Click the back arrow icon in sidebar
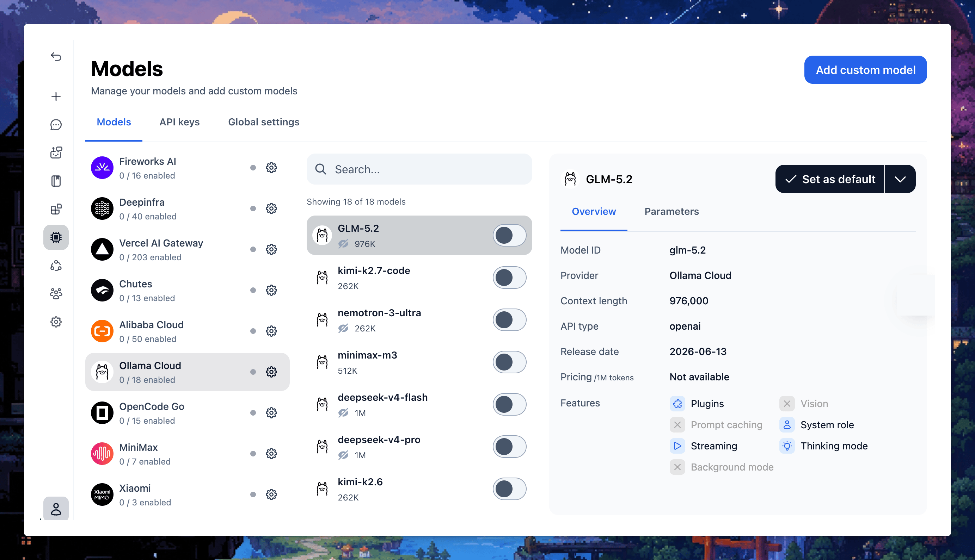975x560 pixels. point(56,57)
